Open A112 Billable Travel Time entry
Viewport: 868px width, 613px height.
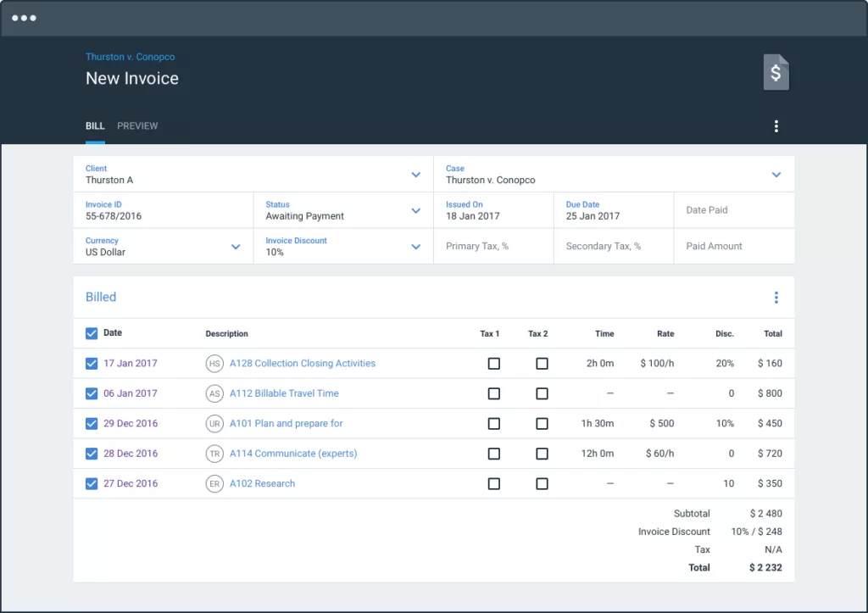pyautogui.click(x=284, y=393)
